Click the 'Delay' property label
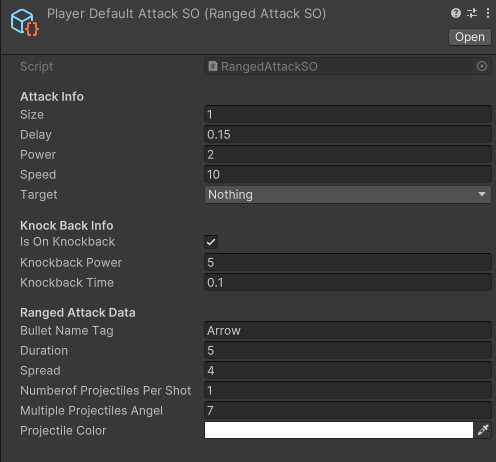Screen dimensions: 496x462 tap(36, 135)
